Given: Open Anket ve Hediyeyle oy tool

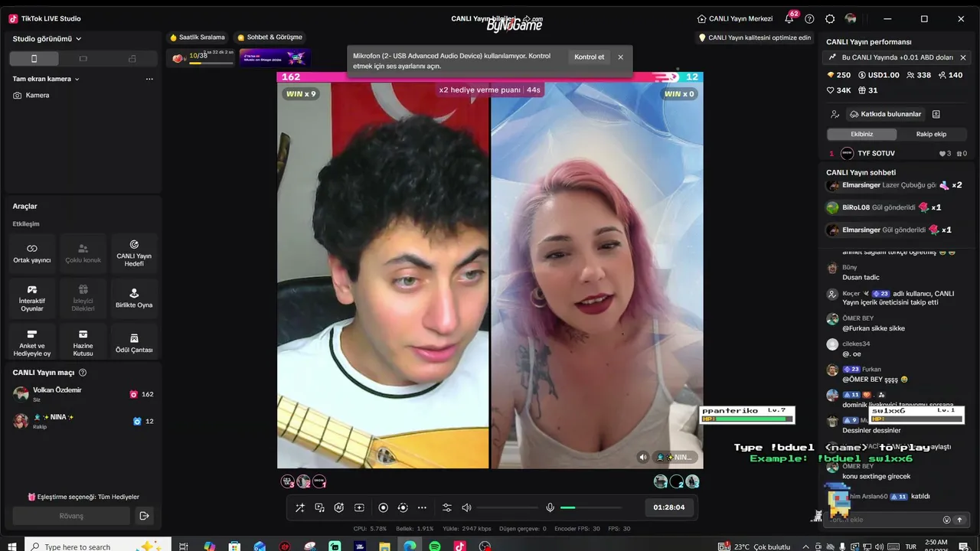Looking at the screenshot, I should pos(32,343).
